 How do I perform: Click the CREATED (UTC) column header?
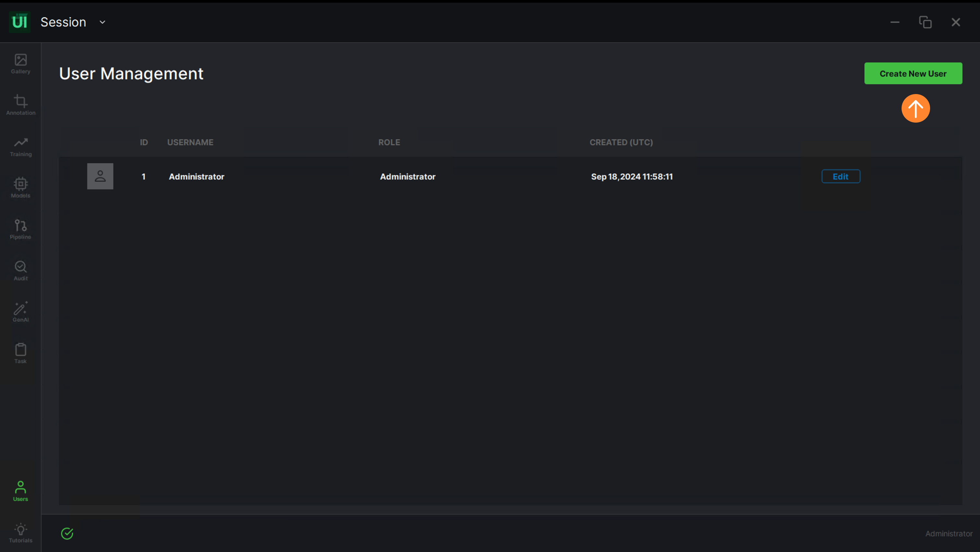(x=621, y=142)
